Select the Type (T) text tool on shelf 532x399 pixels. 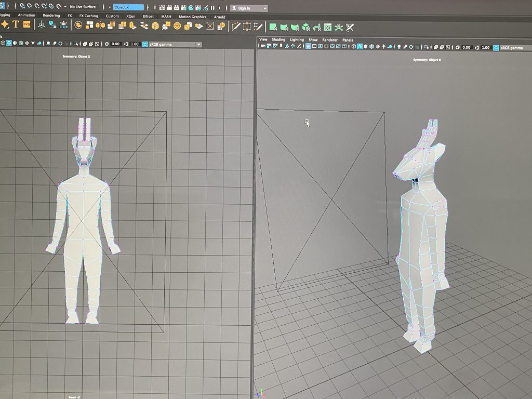[x=16, y=25]
